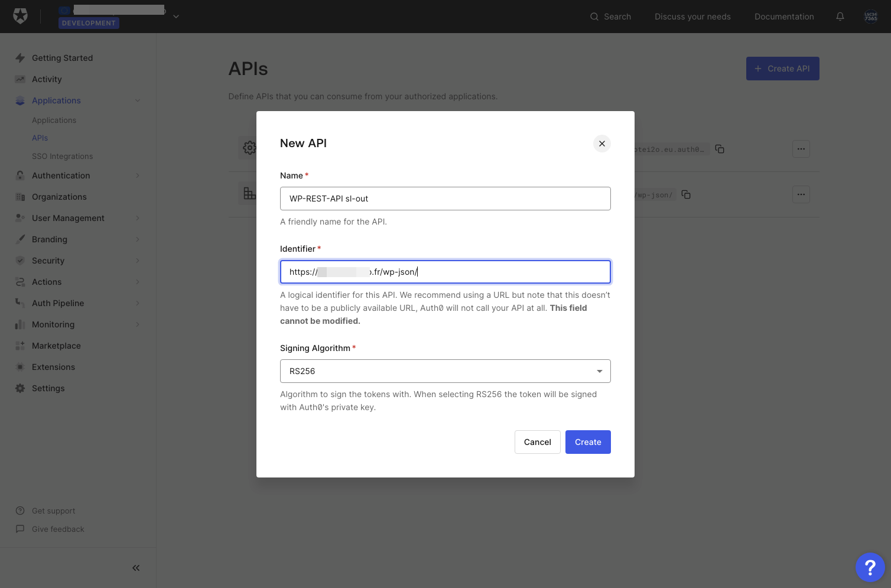
Task: Open Organizations in the sidebar
Action: tap(59, 197)
